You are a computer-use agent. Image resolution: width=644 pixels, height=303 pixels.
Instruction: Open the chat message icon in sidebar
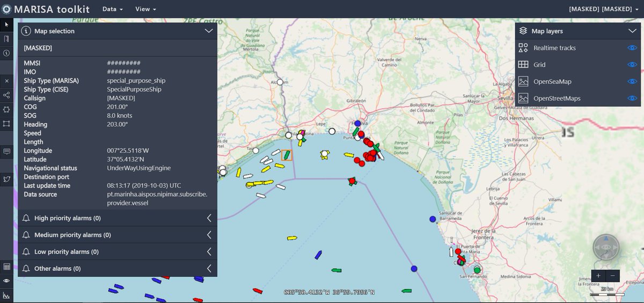coord(6,151)
